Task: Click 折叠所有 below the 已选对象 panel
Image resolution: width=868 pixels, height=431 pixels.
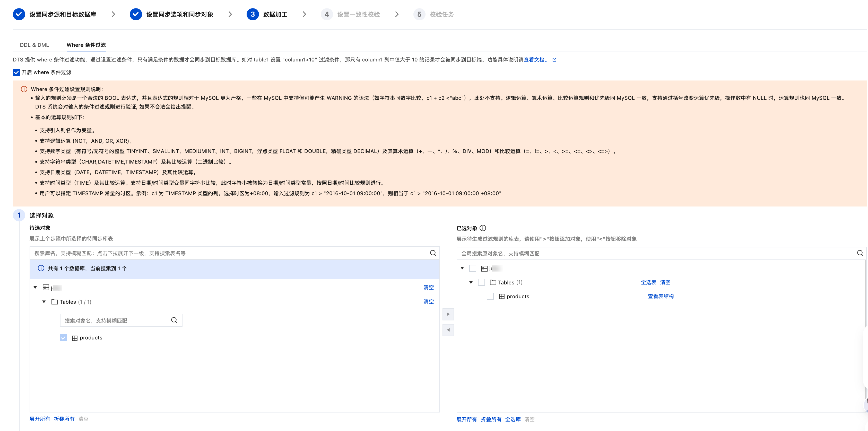Action: click(491, 419)
